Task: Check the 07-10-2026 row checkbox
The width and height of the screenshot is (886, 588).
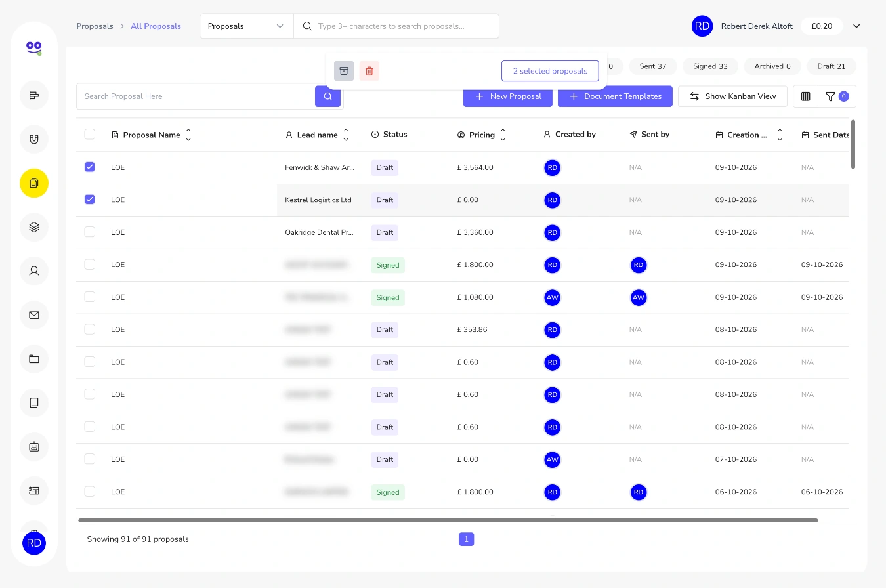Action: coord(90,459)
